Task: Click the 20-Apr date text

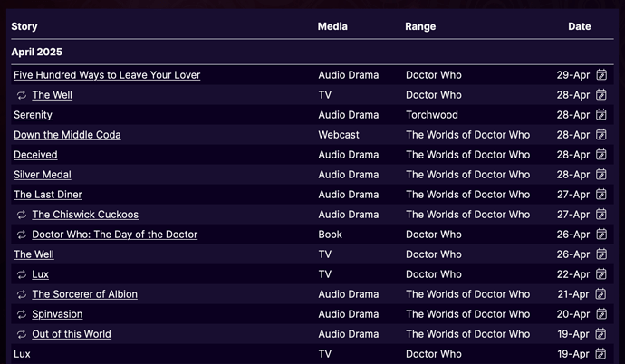Action: click(x=573, y=314)
